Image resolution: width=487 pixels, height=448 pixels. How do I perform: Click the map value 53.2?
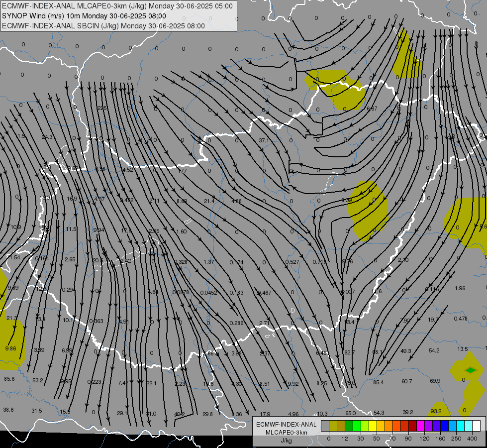pos(38,380)
